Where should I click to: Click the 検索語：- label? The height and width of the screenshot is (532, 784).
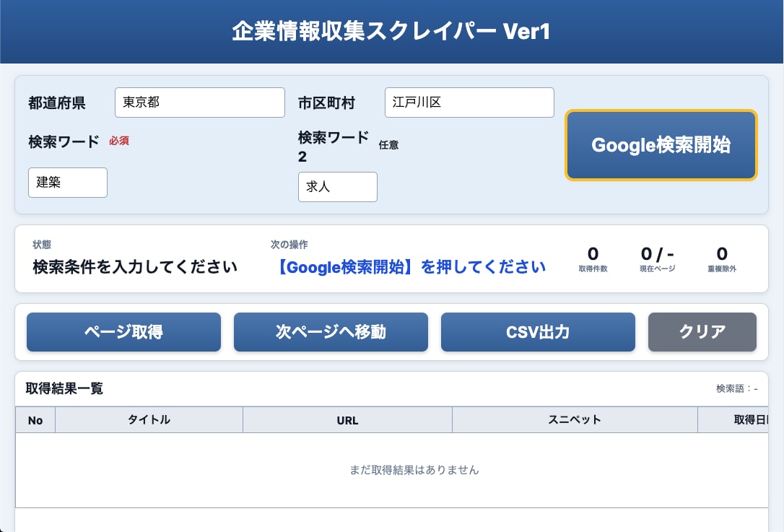pyautogui.click(x=737, y=388)
